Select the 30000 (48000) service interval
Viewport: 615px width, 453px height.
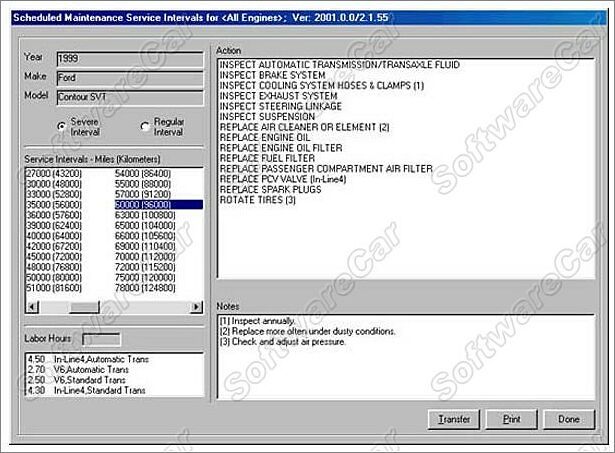pos(55,184)
